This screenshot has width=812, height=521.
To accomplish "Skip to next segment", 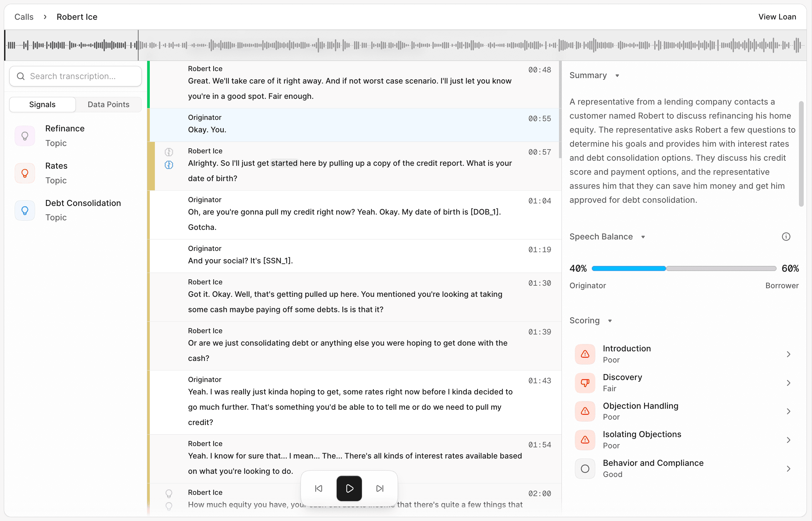I will coord(380,488).
